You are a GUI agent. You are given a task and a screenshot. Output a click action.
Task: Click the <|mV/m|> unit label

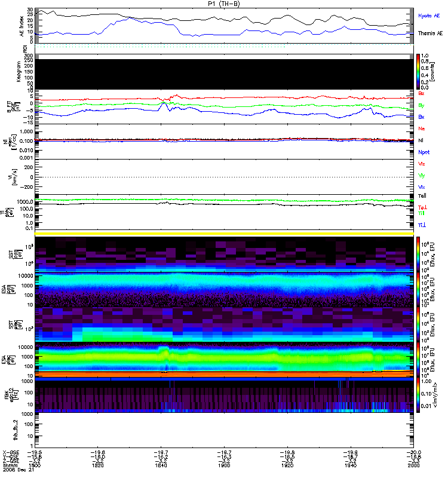(x=435, y=395)
